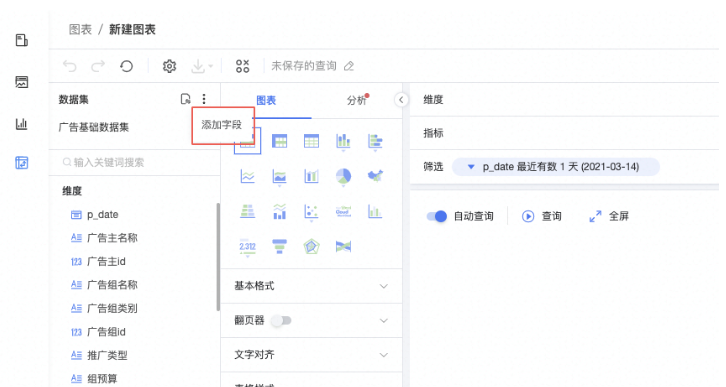Select the horizontal bar chart type
Viewport: 726px width, 387px height.
[x=375, y=141]
